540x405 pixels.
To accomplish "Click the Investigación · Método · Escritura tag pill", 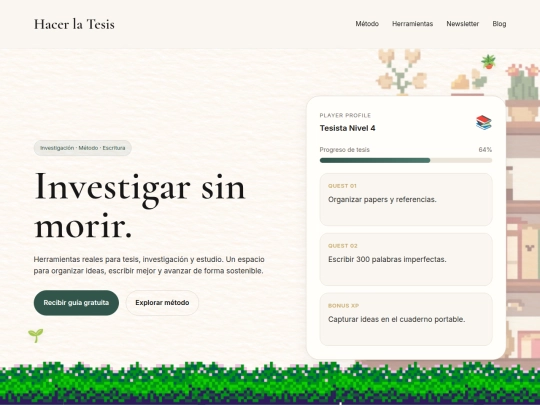I will pos(83,148).
